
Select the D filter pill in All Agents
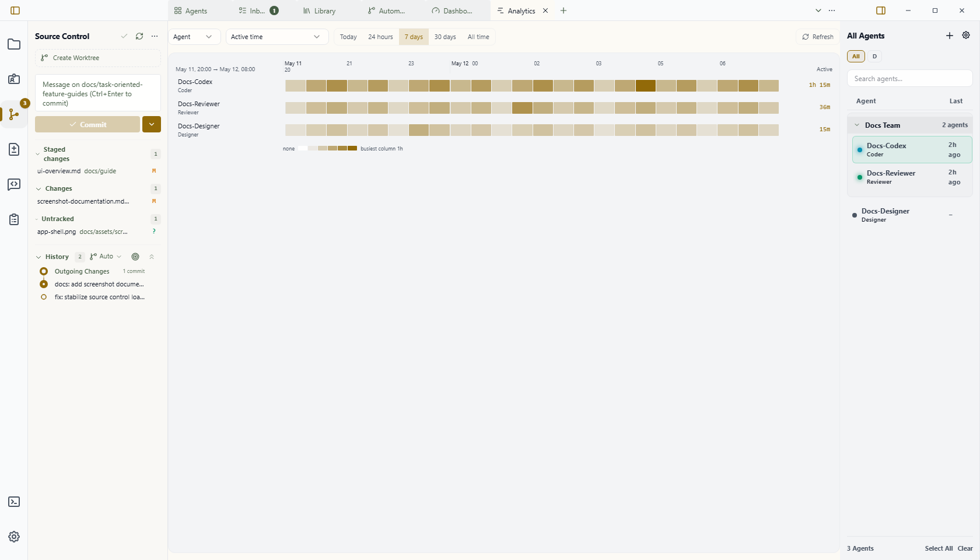pos(874,57)
